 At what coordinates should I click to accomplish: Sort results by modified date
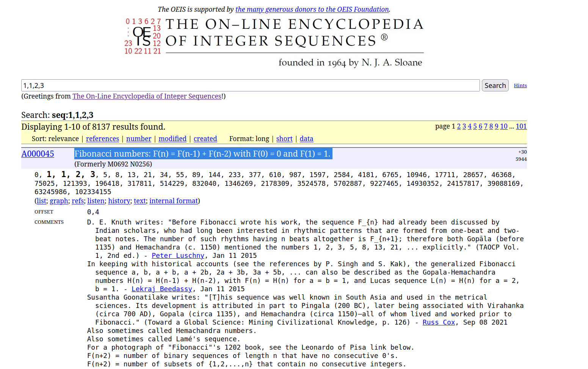click(x=172, y=139)
